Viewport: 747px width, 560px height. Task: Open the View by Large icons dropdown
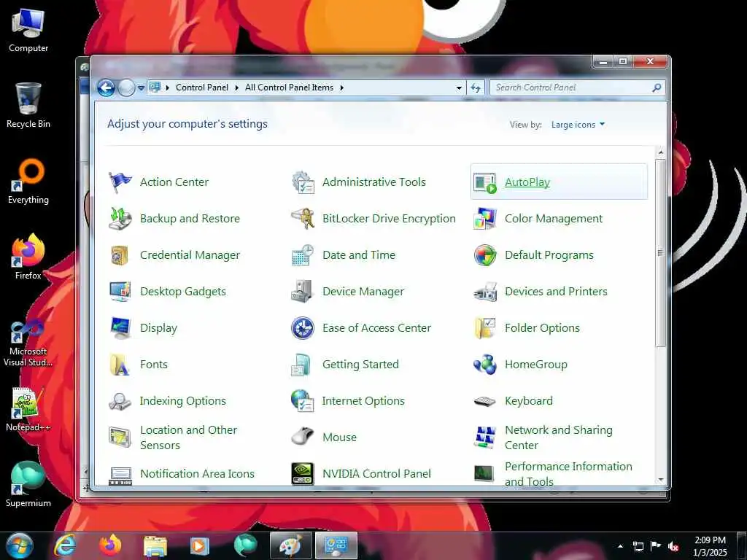(x=578, y=125)
